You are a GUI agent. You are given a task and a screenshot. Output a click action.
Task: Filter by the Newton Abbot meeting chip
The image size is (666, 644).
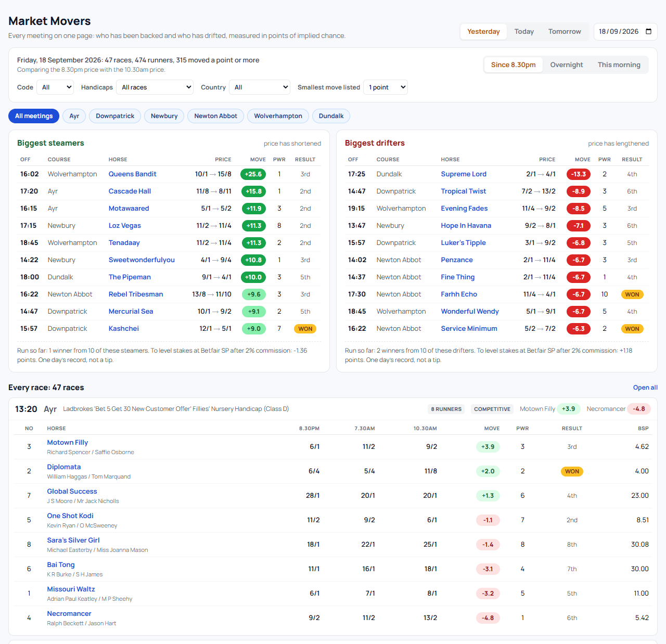(x=216, y=116)
